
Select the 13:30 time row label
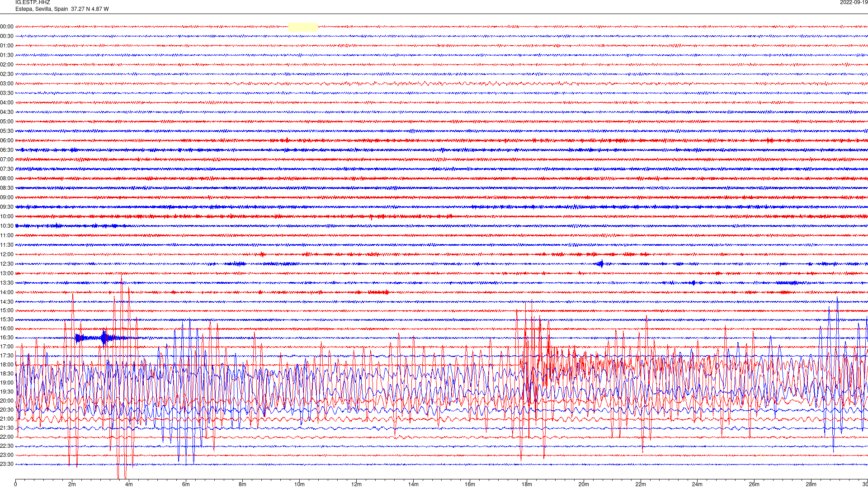coord(7,283)
